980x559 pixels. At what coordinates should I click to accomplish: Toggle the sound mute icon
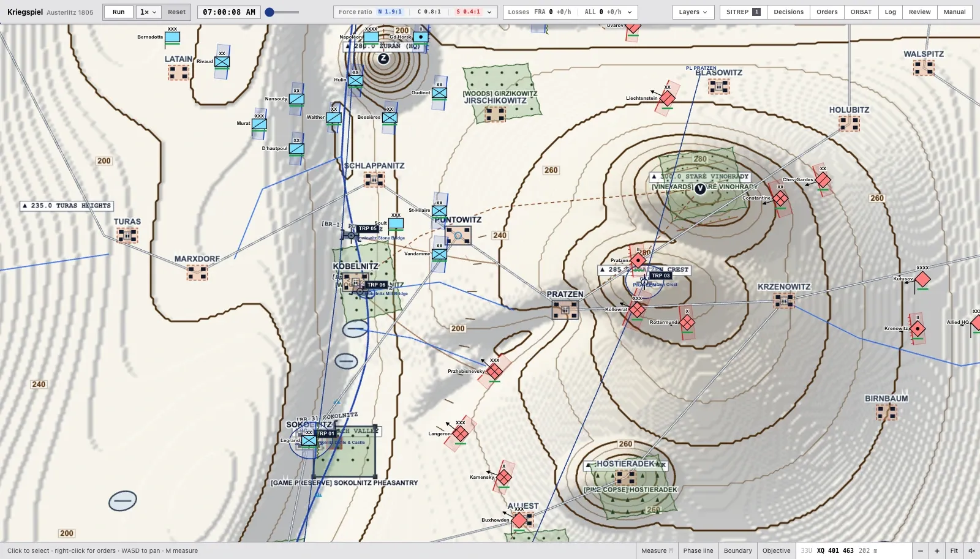[x=971, y=550]
